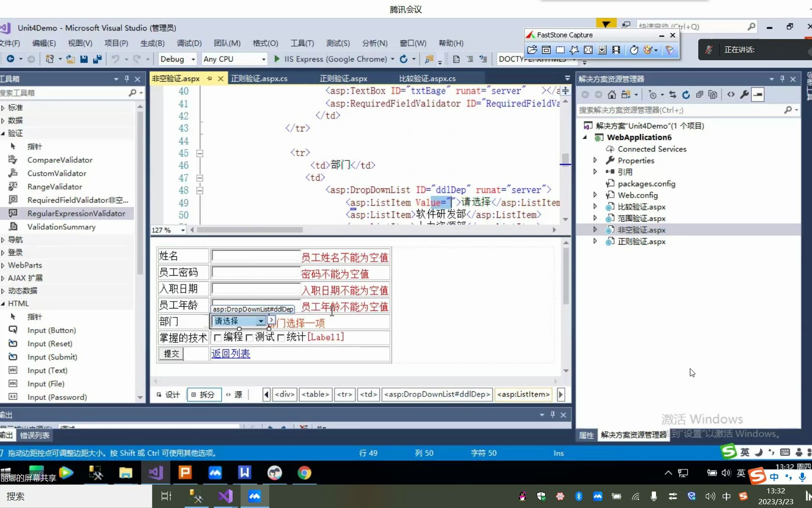Viewport: 812px width, 508px height.
Task: Start IIS Express green play button
Action: point(277,59)
